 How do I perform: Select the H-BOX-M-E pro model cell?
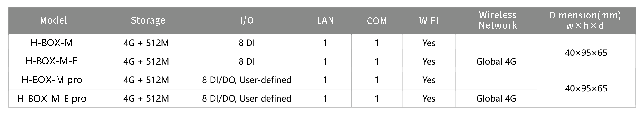53,98
